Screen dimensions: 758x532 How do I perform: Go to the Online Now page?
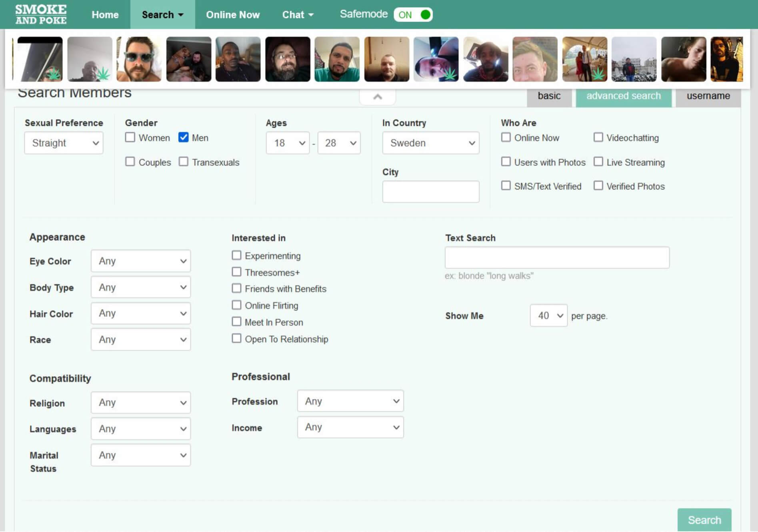[233, 15]
